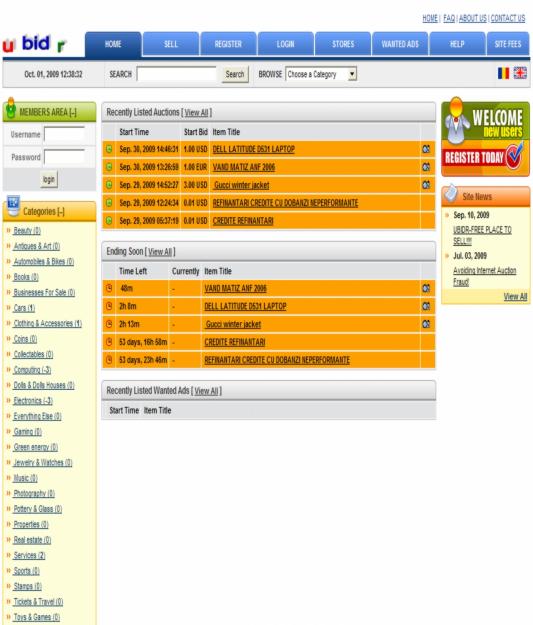
Task: Open Clothing & Accessories category
Action: point(47,324)
